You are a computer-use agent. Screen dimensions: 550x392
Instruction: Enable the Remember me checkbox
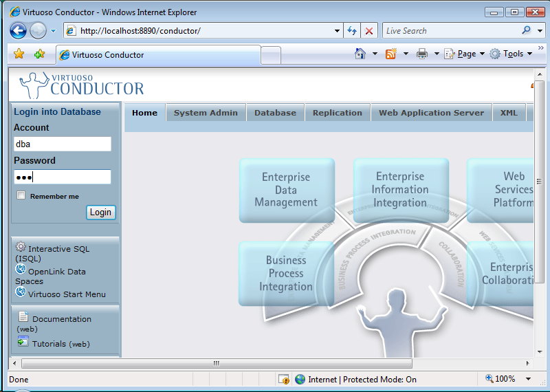point(21,196)
